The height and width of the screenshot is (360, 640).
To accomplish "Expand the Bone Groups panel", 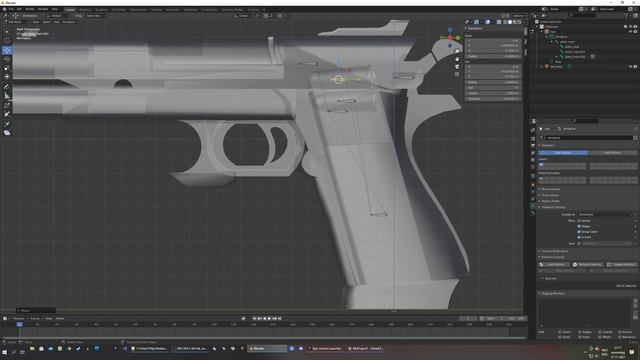I will click(550, 189).
